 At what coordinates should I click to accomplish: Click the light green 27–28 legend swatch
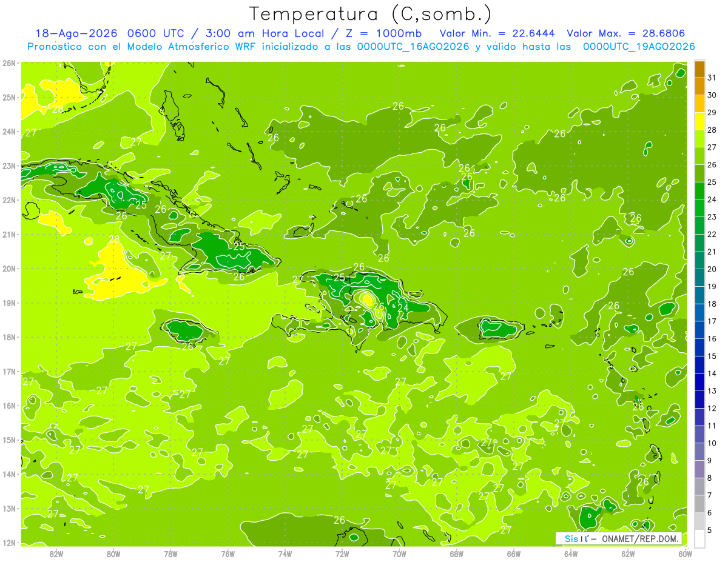coord(699,139)
